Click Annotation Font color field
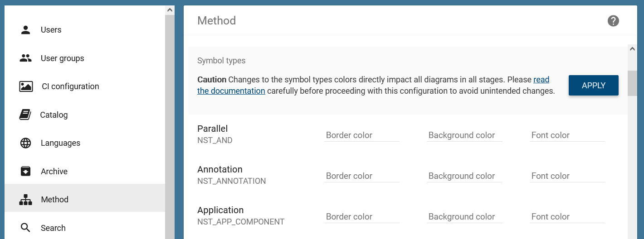 (x=567, y=176)
